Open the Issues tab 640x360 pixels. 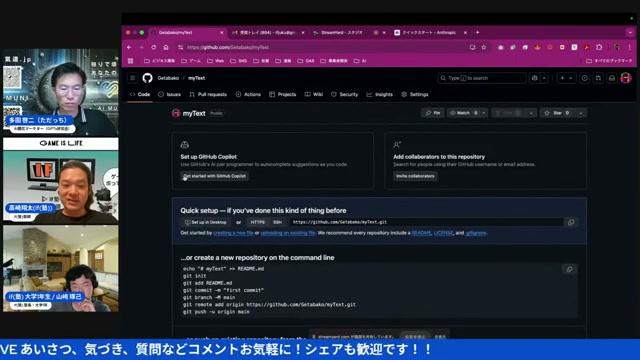coord(169,94)
